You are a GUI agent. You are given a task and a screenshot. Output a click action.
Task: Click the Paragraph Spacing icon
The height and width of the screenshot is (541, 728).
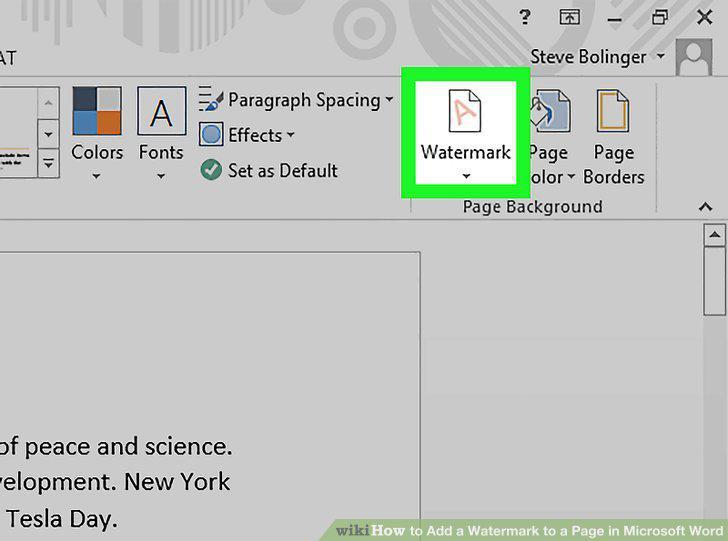click(211, 98)
